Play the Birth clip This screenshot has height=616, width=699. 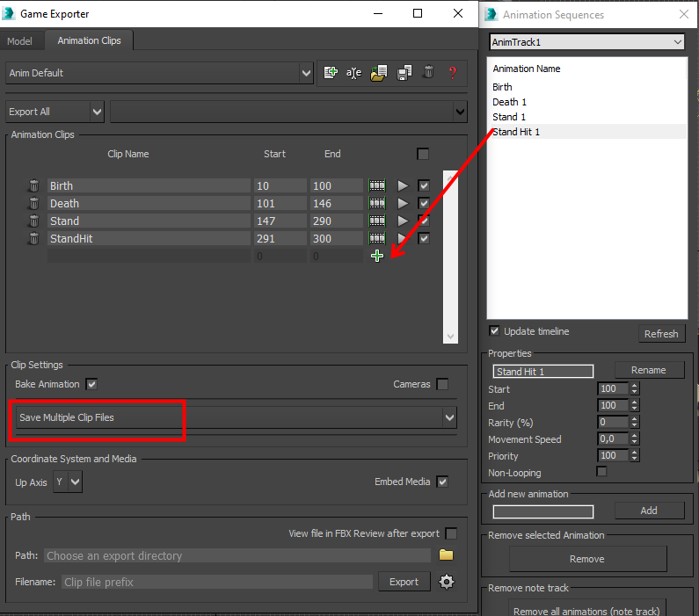coord(403,185)
